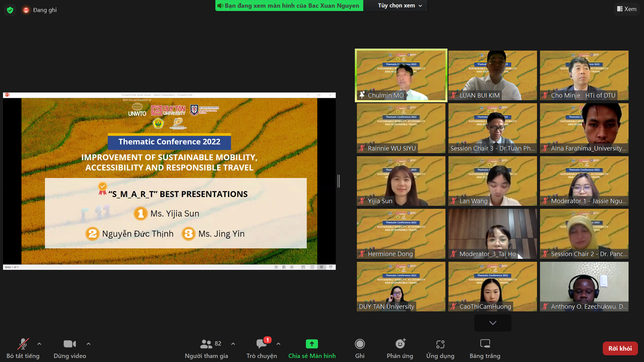The height and width of the screenshot is (362, 644).
Task: Toggle microphone mute (Bỏ tắt tiếng)
Action: coord(23,344)
